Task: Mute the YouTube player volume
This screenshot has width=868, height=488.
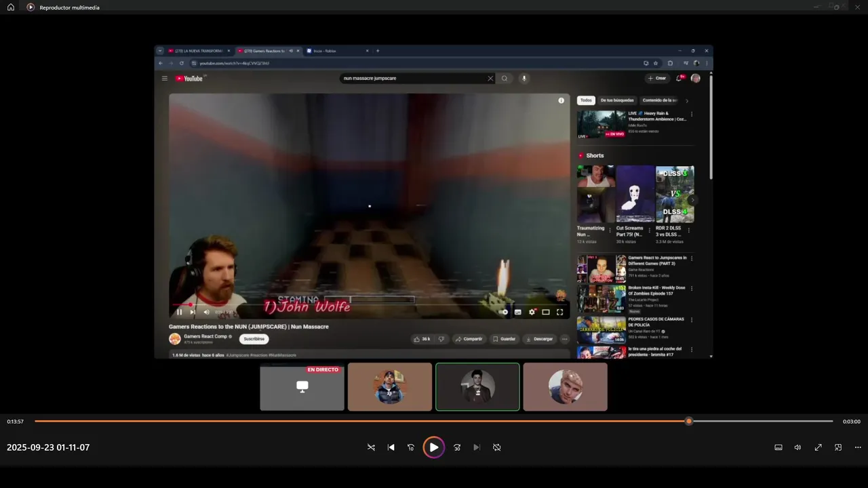Action: point(205,312)
